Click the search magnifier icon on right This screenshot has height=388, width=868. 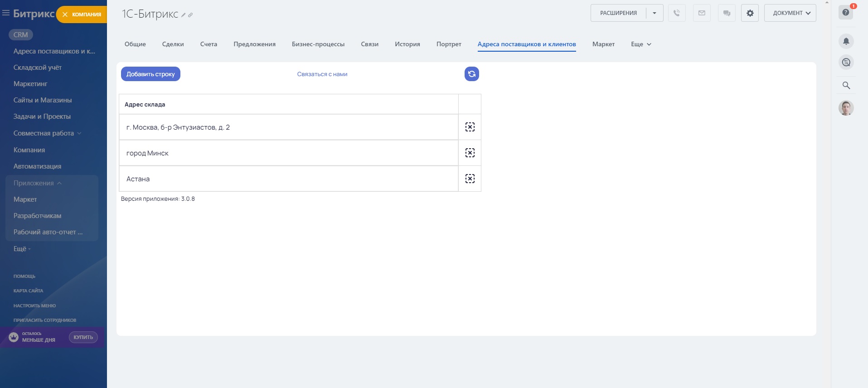tap(846, 85)
